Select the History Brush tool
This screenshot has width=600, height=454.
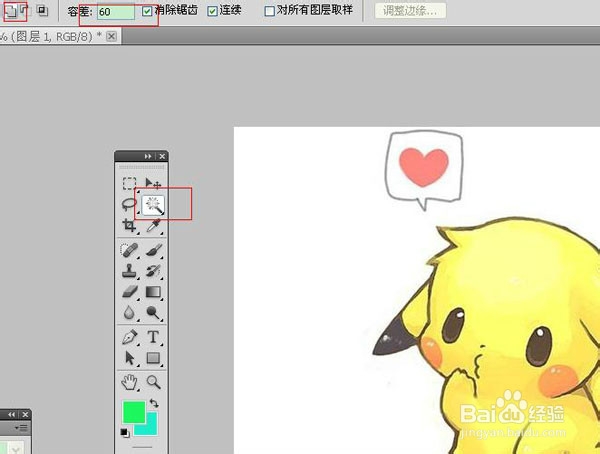tap(153, 271)
